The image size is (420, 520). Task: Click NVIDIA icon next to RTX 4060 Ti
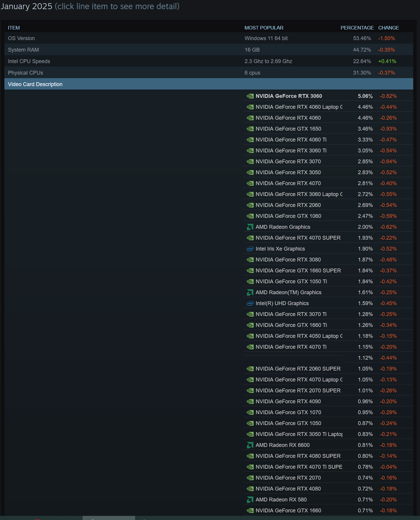[x=250, y=140]
